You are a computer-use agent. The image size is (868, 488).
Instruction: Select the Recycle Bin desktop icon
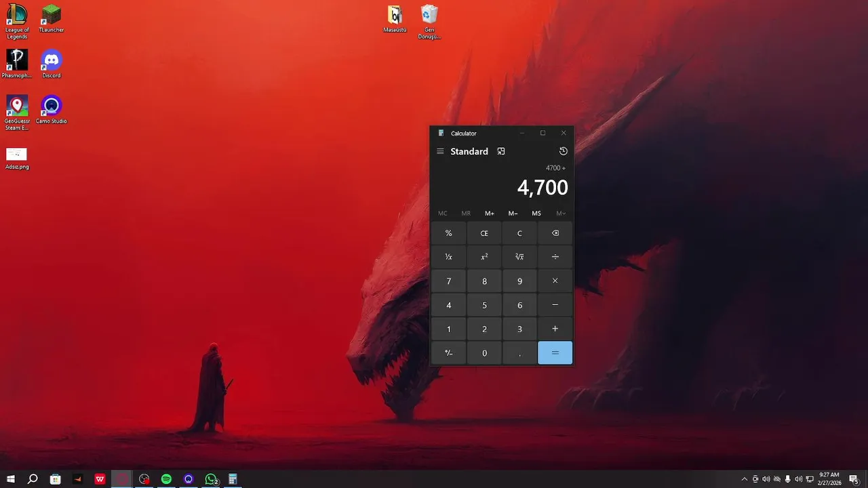pyautogui.click(x=429, y=22)
